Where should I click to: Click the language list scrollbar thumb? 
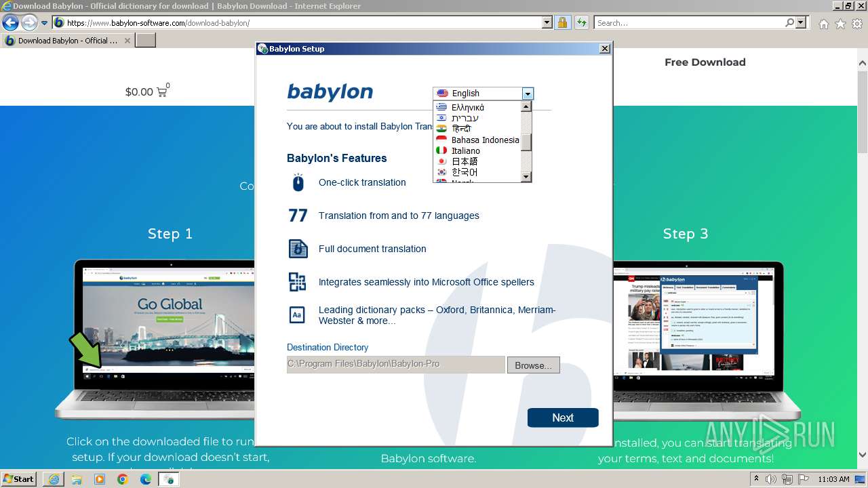526,142
